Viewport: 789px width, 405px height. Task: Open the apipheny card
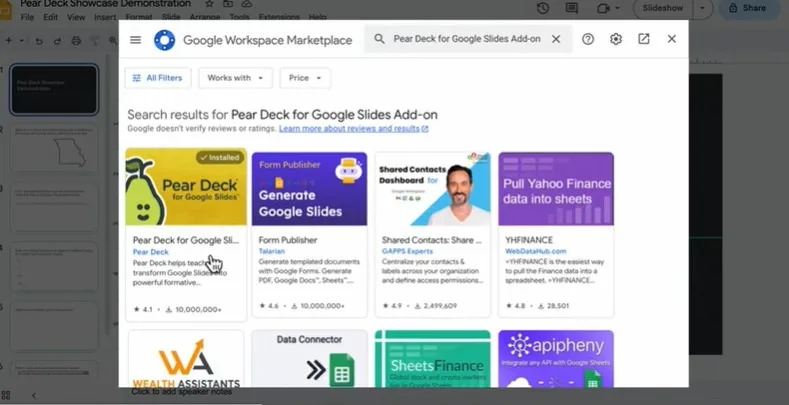click(x=556, y=359)
